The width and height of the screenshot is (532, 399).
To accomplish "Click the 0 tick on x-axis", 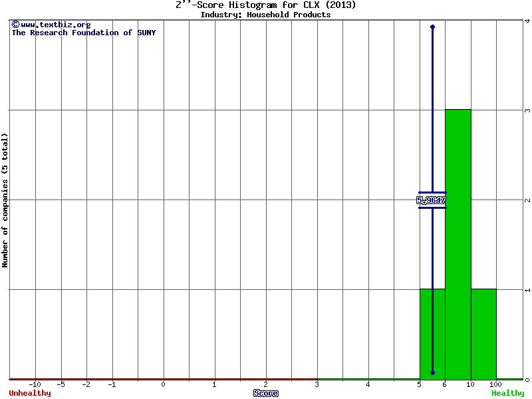I will (x=163, y=384).
